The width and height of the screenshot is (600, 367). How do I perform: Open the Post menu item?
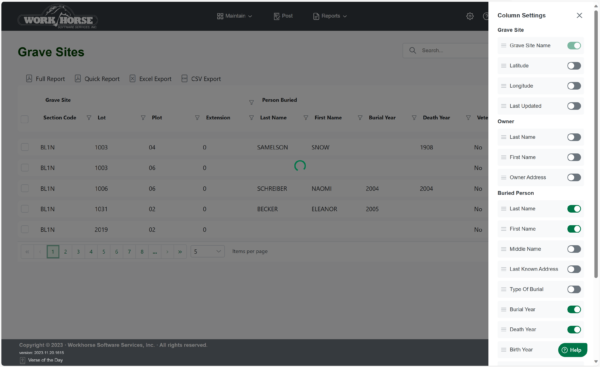pos(283,16)
